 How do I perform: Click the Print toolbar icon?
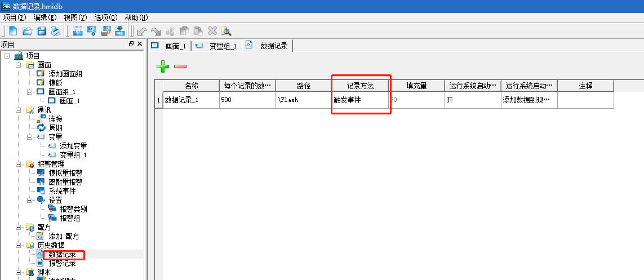(x=55, y=31)
